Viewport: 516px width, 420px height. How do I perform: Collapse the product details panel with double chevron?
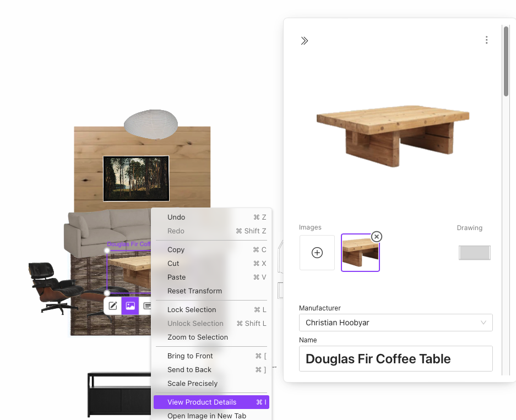point(305,41)
